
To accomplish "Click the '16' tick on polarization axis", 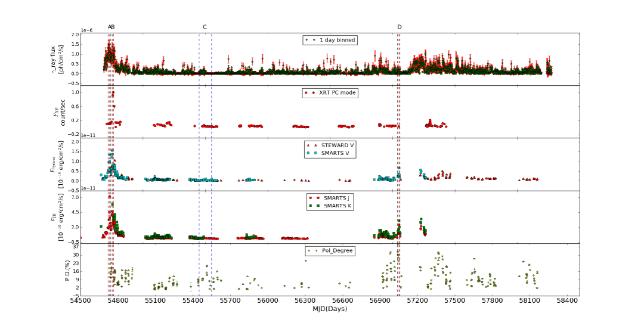I will point(75,272).
